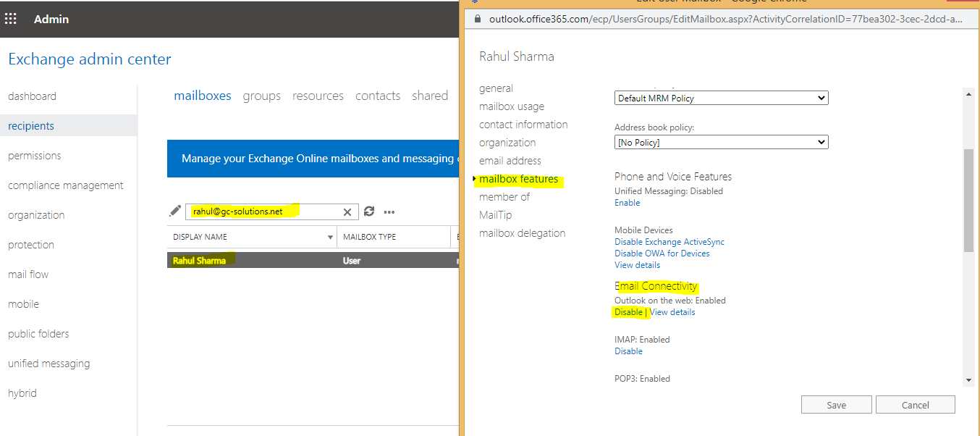The width and height of the screenshot is (980, 436).
Task: Switch to the groups tab
Action: point(261,96)
